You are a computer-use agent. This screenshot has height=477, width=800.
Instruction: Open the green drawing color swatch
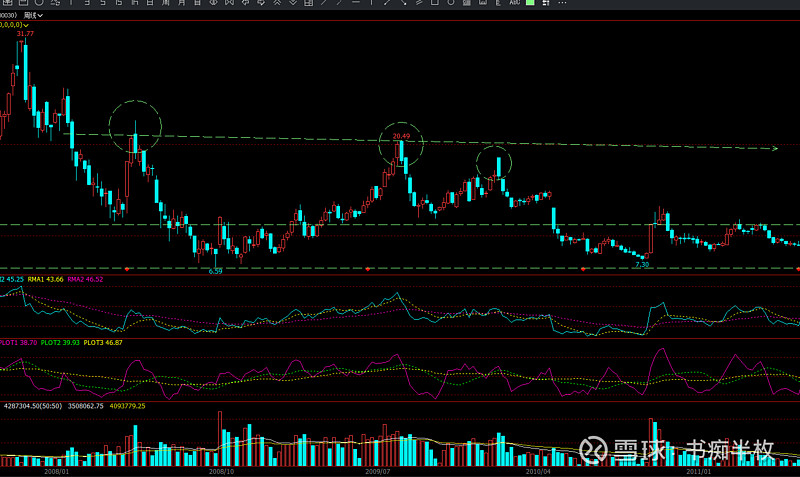pyautogui.click(x=530, y=3)
